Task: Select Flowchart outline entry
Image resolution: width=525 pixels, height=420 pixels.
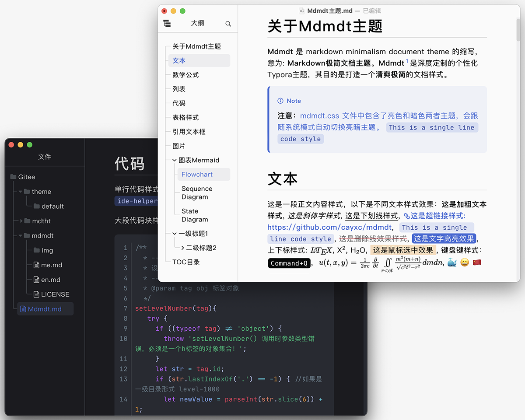Action: coord(204,175)
